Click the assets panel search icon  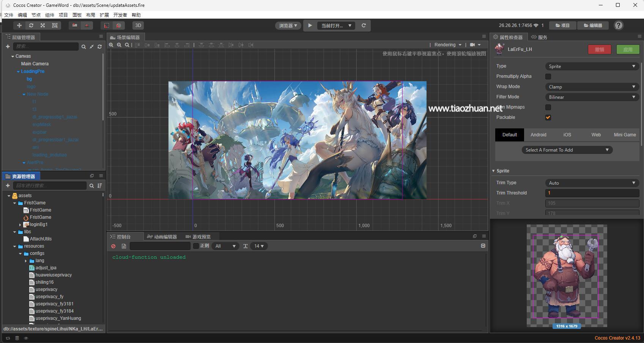click(91, 186)
